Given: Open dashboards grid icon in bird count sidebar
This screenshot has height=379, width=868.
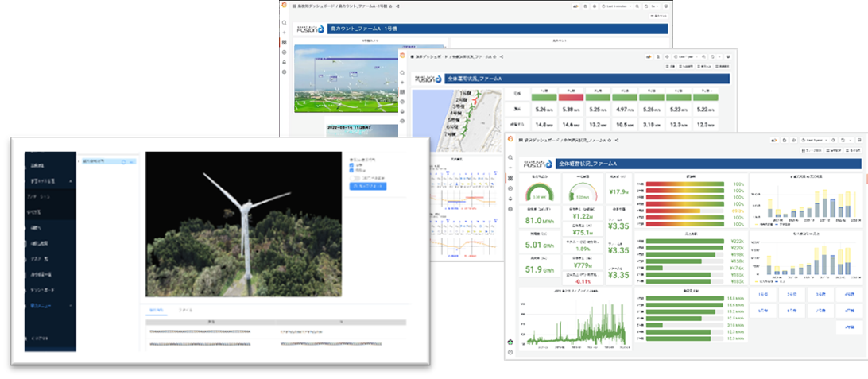Looking at the screenshot, I should coord(284,42).
